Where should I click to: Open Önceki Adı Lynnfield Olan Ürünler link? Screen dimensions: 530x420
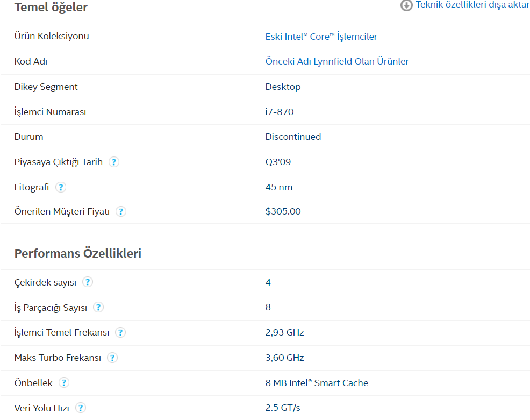click(337, 61)
